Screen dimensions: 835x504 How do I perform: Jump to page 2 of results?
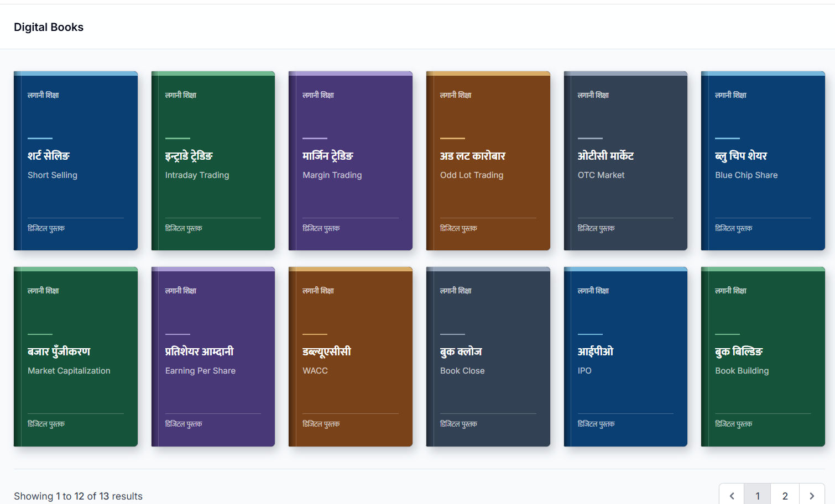point(785,496)
